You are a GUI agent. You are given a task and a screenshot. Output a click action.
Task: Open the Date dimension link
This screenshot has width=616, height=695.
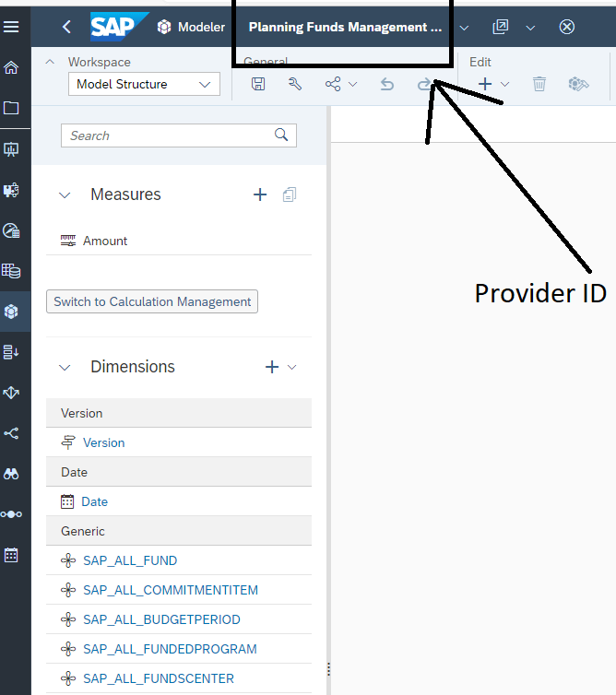tap(94, 501)
